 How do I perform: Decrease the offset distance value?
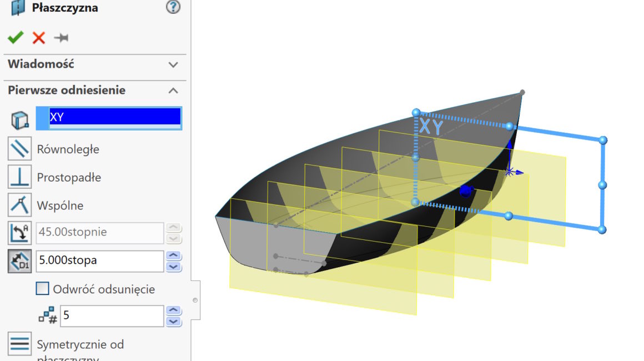click(x=174, y=267)
